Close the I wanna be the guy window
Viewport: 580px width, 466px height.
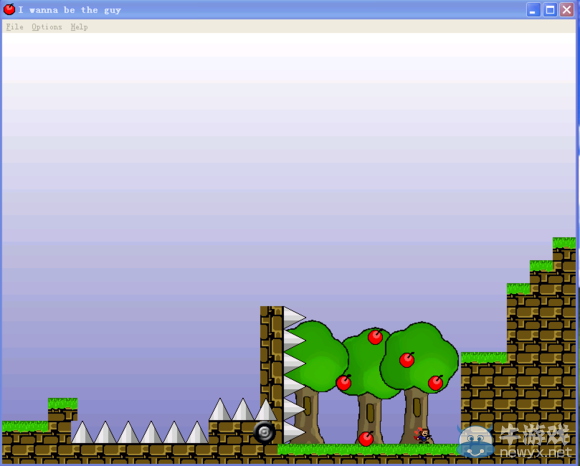pyautogui.click(x=567, y=10)
